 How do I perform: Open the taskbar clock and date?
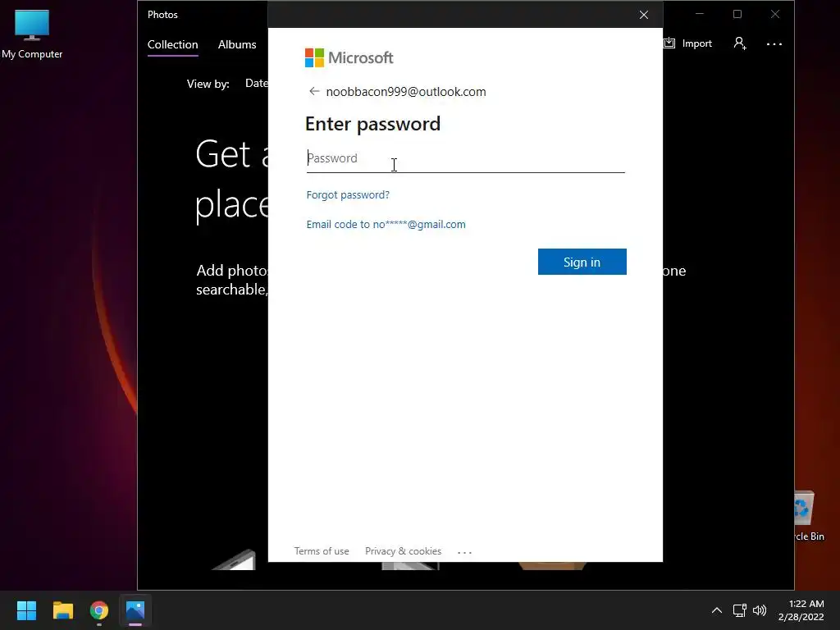(x=801, y=610)
